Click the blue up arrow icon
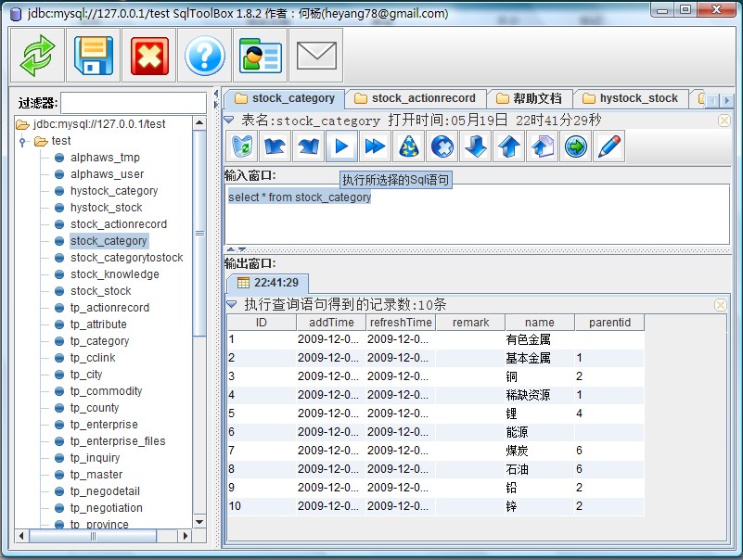 (509, 146)
